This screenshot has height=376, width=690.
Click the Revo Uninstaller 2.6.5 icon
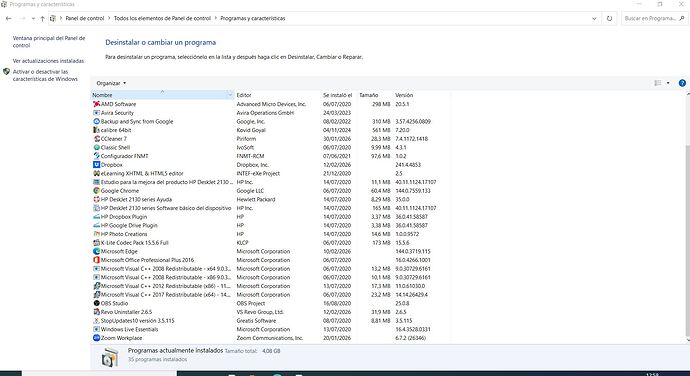[96, 312]
